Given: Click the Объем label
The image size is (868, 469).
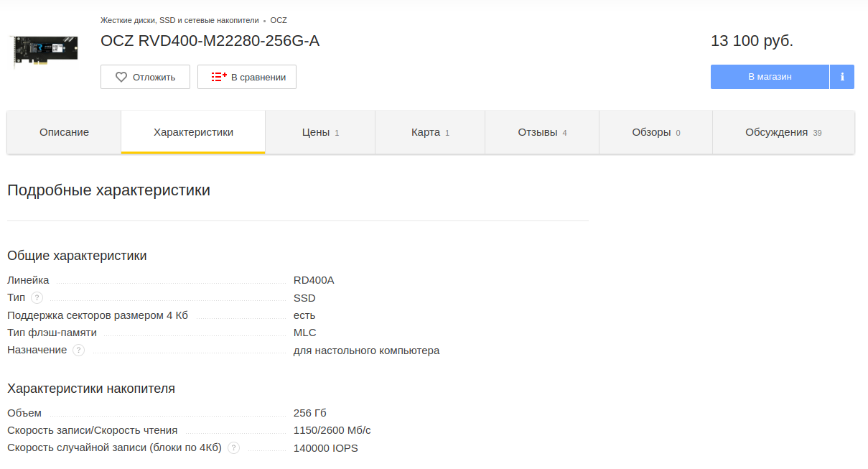Looking at the screenshot, I should [x=24, y=413].
